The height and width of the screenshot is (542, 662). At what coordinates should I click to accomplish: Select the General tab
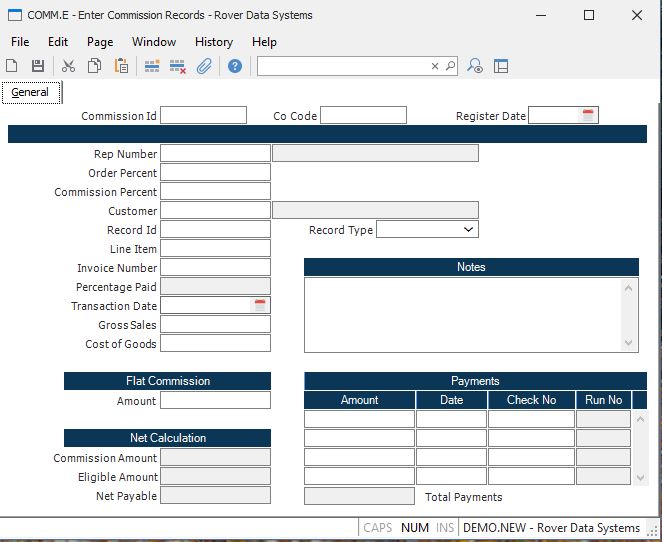pyautogui.click(x=30, y=92)
